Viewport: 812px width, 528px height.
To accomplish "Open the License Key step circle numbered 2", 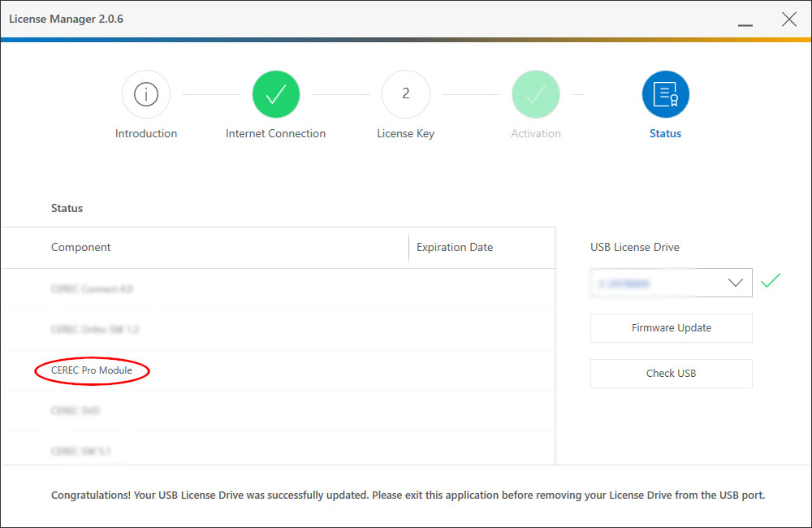I will coord(406,94).
